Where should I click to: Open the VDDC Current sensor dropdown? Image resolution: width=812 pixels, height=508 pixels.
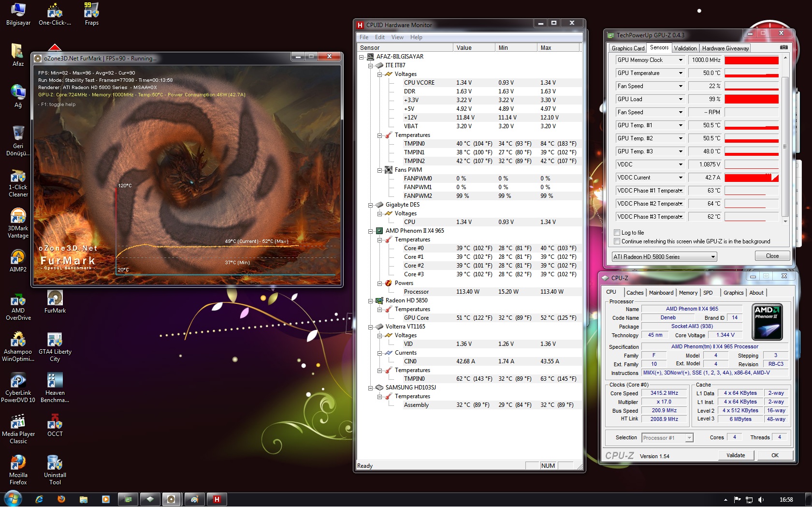(681, 178)
